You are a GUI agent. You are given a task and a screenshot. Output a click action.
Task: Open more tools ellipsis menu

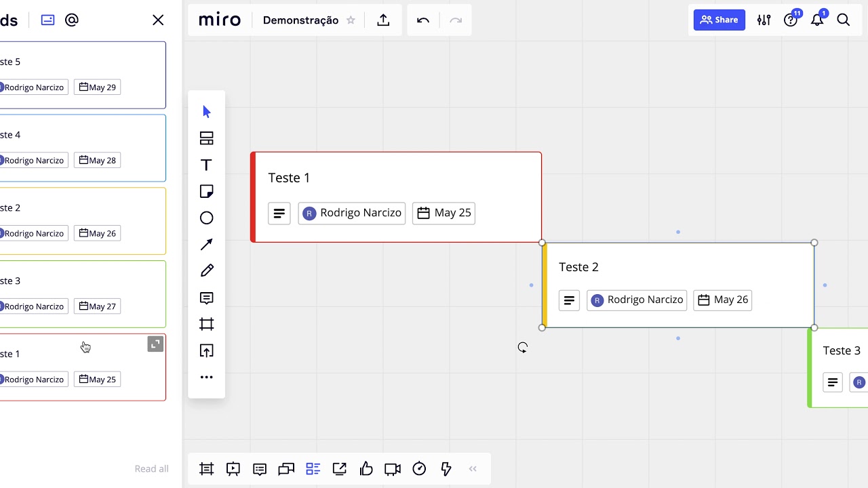point(207,377)
